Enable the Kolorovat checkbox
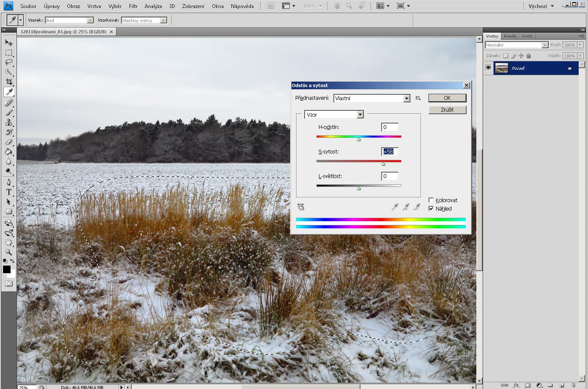Screen dimensions: 588x389 click(x=431, y=200)
